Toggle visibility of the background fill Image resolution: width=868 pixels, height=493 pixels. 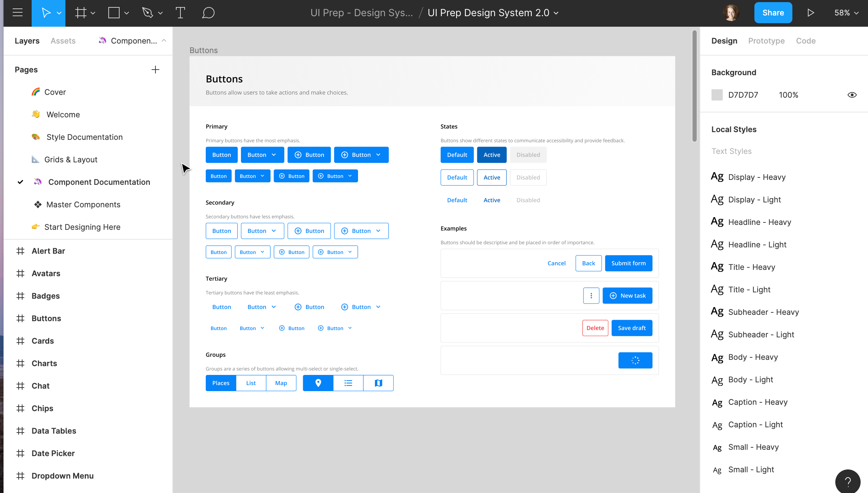tap(852, 95)
